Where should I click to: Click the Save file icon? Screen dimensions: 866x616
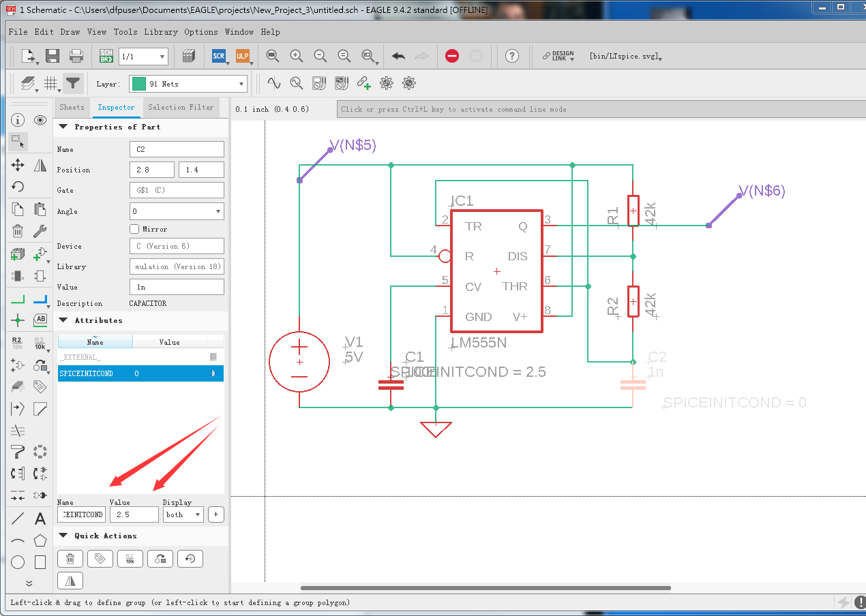click(x=53, y=56)
